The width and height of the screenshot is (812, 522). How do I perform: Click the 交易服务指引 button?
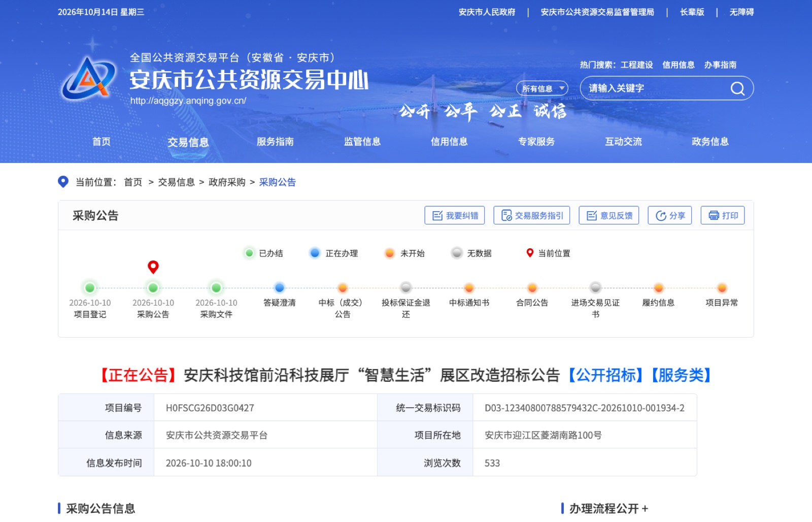click(532, 215)
